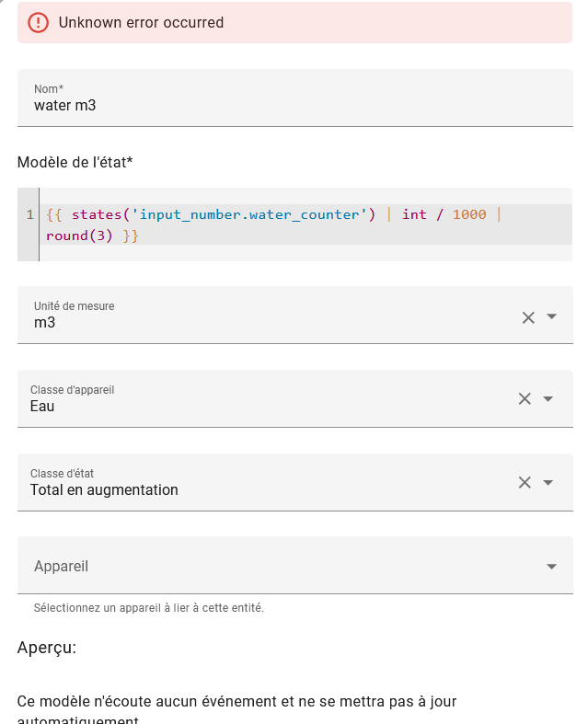The width and height of the screenshot is (588, 724).
Task: Clear the Classe d'état value
Action: [525, 482]
